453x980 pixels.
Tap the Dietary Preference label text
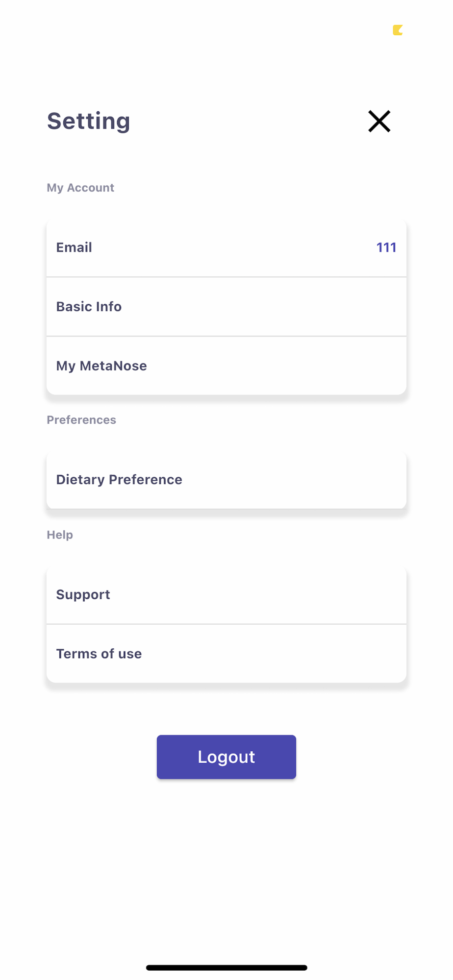(119, 480)
